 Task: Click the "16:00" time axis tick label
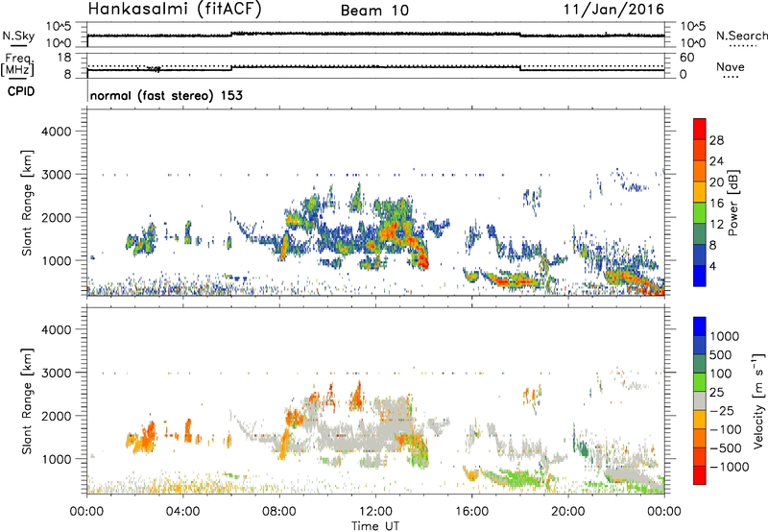click(471, 512)
